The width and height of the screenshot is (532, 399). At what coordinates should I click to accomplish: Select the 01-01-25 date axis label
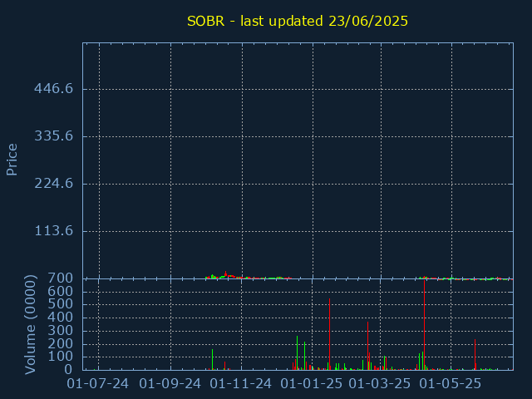[312, 384]
